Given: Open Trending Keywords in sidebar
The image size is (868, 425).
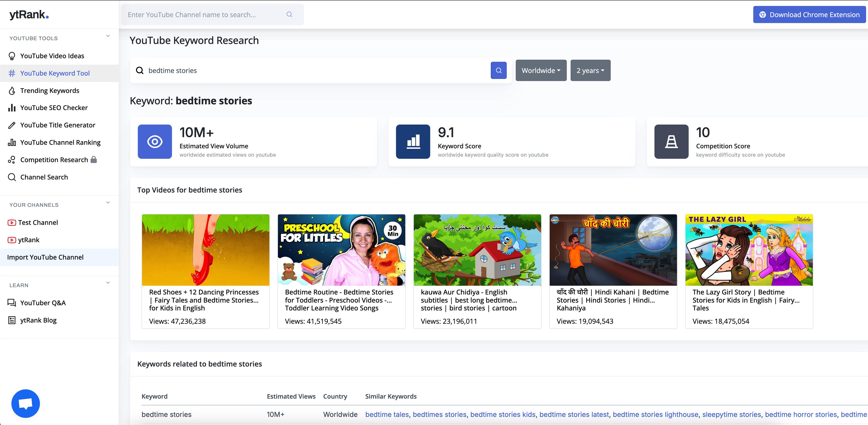Looking at the screenshot, I should click(x=50, y=91).
